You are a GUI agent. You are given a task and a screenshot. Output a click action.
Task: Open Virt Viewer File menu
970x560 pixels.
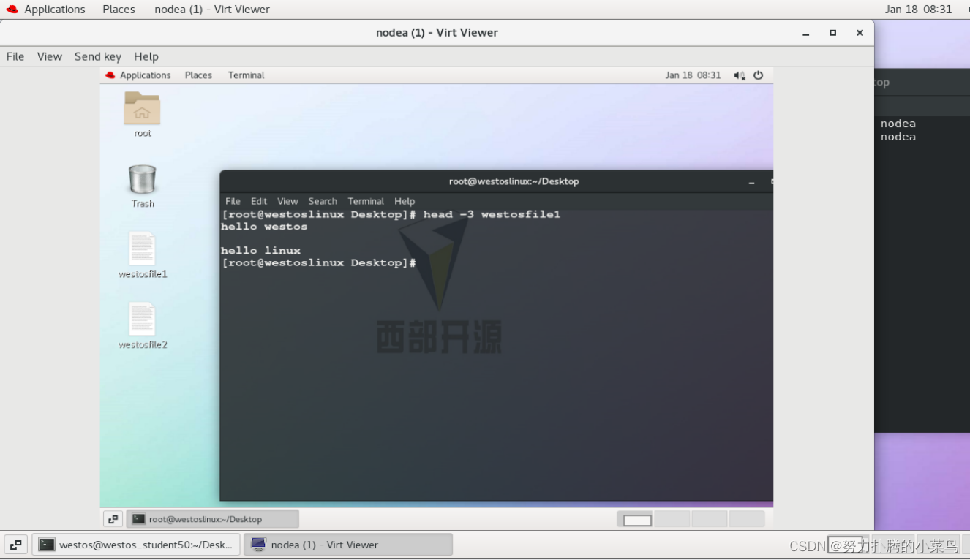point(15,56)
